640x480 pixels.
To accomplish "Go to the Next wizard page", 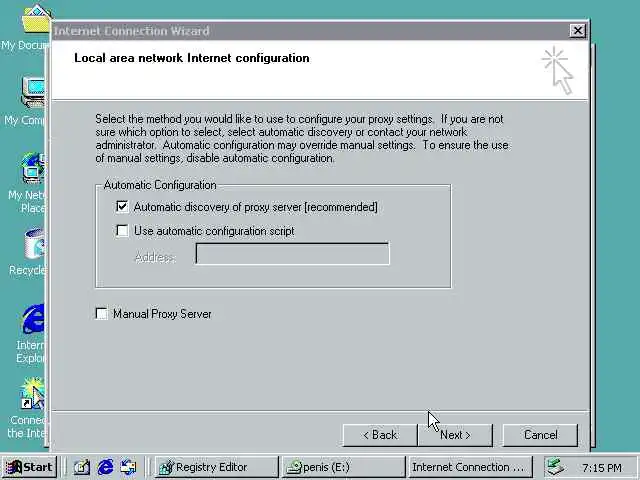I will click(x=455, y=435).
